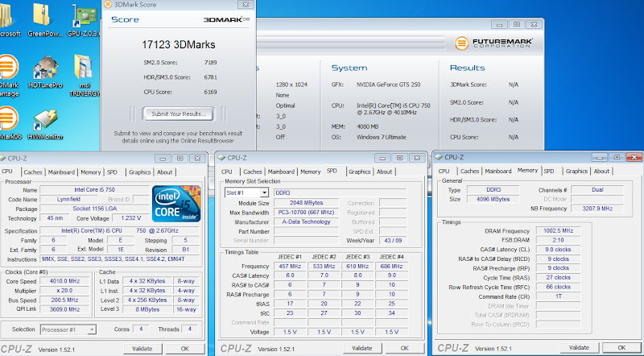
Task: Click the middle CPU-Z window title icon
Action: pos(222,157)
